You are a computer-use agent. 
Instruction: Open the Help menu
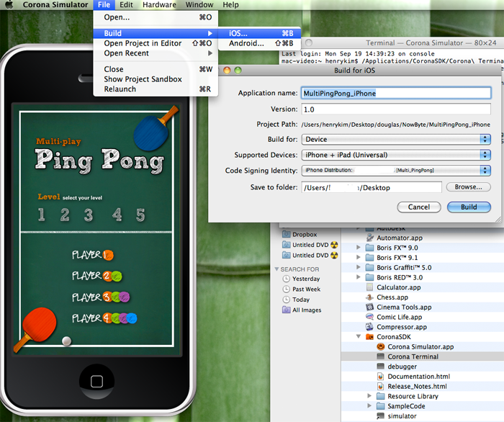coord(231,4)
